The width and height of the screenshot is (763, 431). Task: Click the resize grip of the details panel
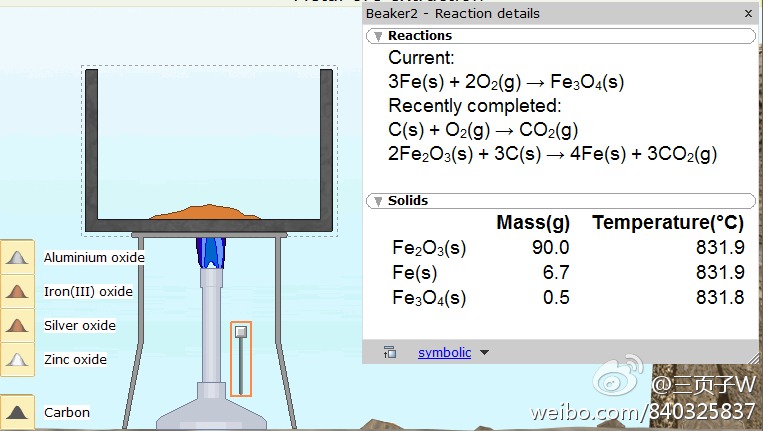pyautogui.click(x=752, y=357)
